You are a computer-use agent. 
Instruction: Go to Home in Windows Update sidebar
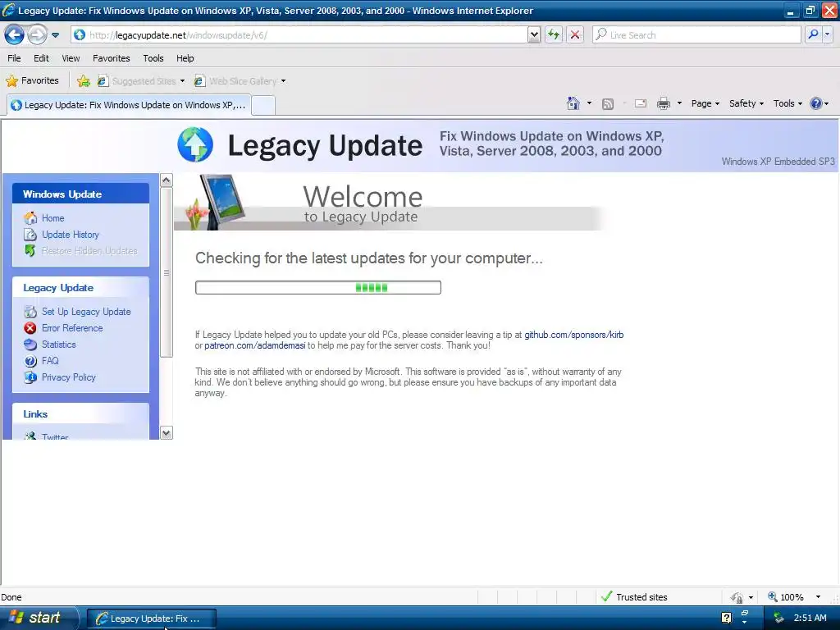pyautogui.click(x=53, y=218)
